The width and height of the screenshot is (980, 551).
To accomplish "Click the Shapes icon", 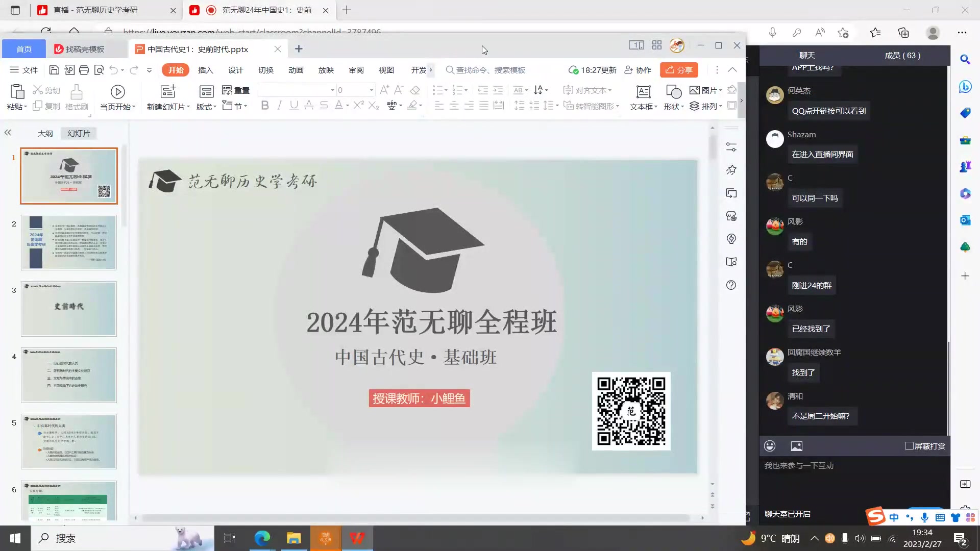I will click(673, 92).
